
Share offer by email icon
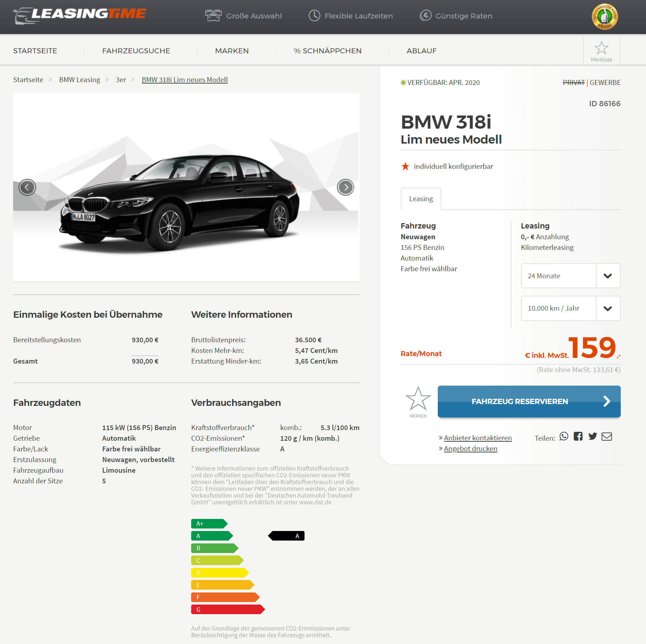point(607,436)
